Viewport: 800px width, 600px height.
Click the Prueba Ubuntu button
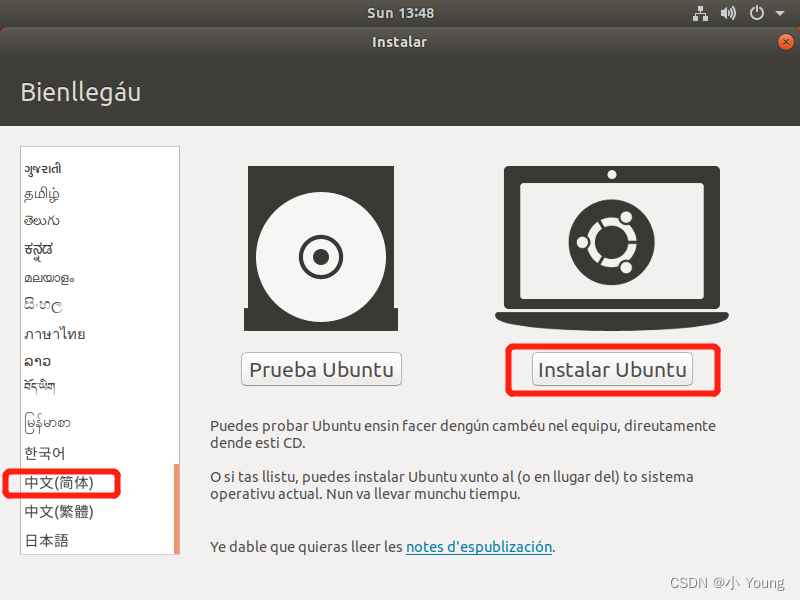click(321, 369)
